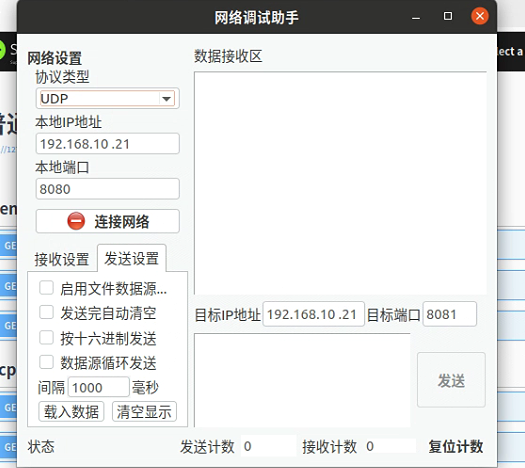
Task: Focus the 本地IP地址 input field
Action: 107,144
